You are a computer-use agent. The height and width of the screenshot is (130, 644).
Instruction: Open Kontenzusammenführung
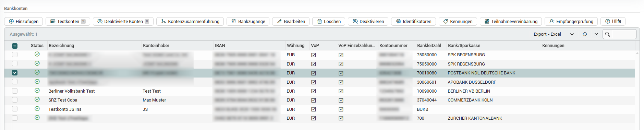[x=190, y=21]
